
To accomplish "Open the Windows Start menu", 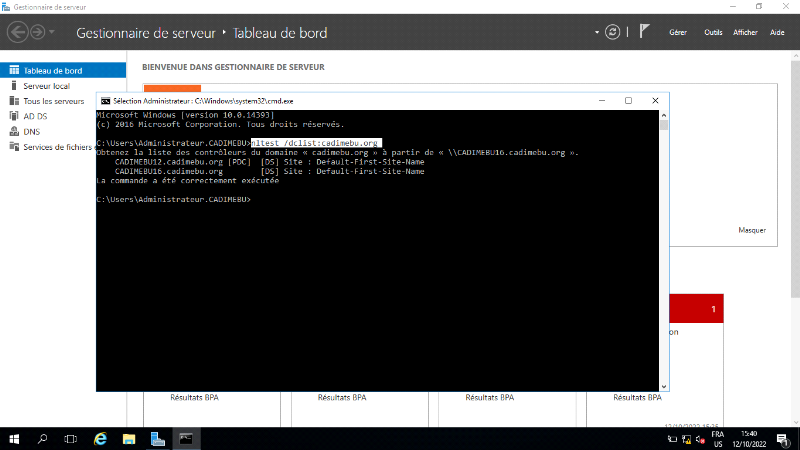I will (14, 439).
